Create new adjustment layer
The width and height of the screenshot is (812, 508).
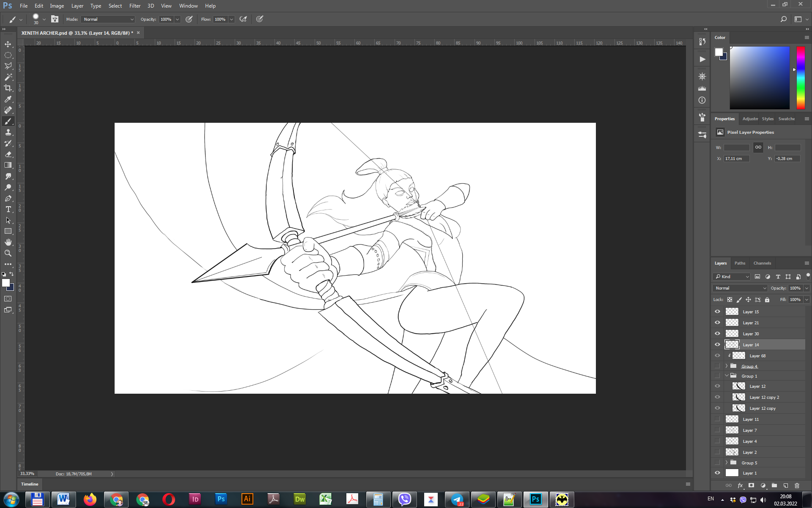[763, 486]
